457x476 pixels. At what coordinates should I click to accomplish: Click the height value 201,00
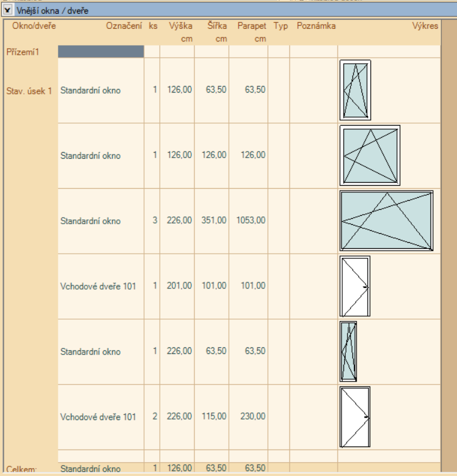click(179, 285)
